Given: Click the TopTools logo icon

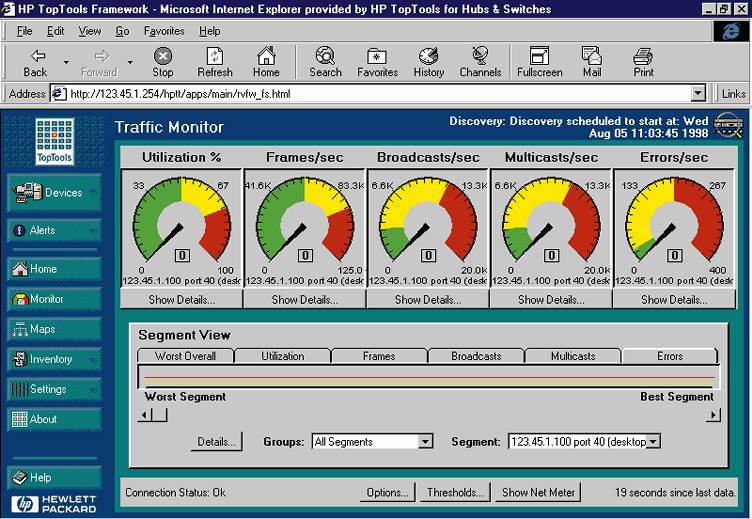Looking at the screenshot, I should (55, 142).
